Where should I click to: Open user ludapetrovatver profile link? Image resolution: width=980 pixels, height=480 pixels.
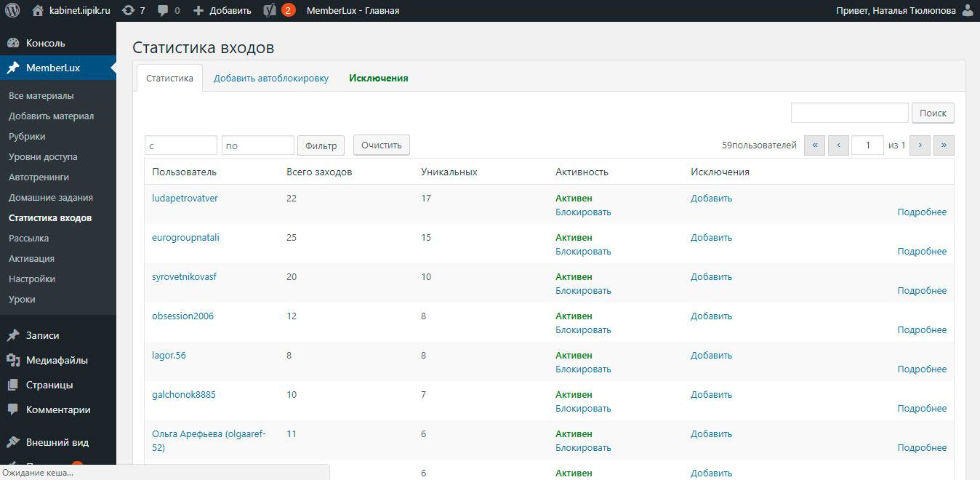(x=185, y=198)
